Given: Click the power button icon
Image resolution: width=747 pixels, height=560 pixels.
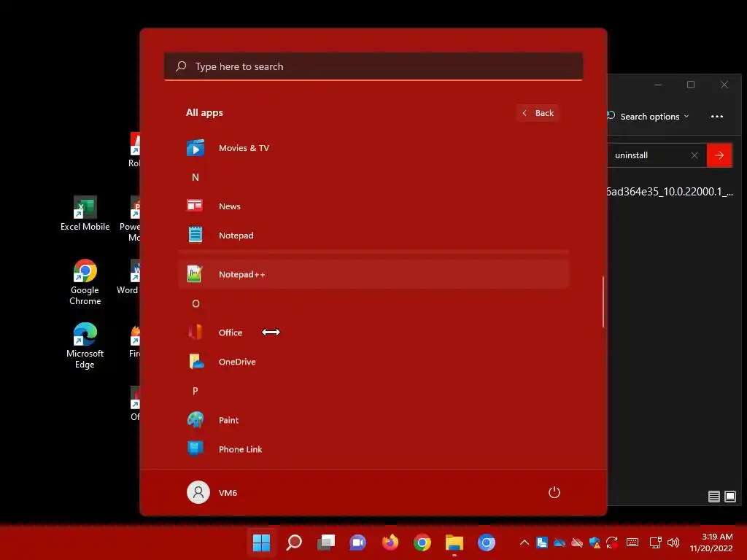Looking at the screenshot, I should click(x=554, y=492).
